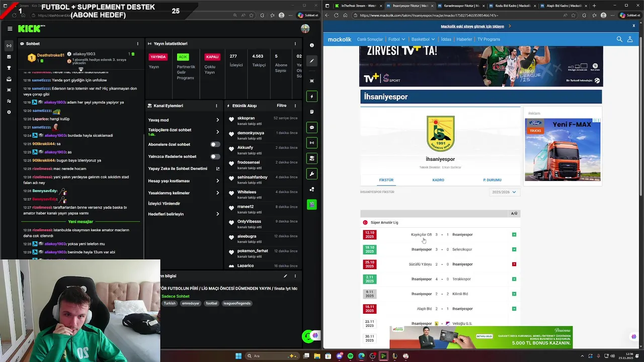The image size is (644, 362).
Task: Click Canlı Sonuçlar nav link
Action: point(370,39)
